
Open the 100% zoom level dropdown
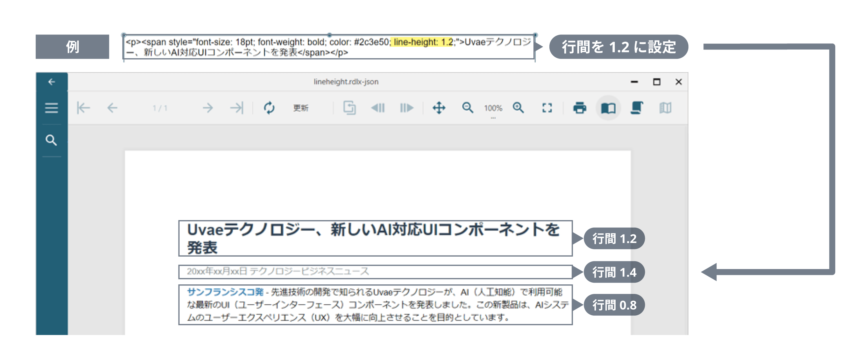coord(493,109)
